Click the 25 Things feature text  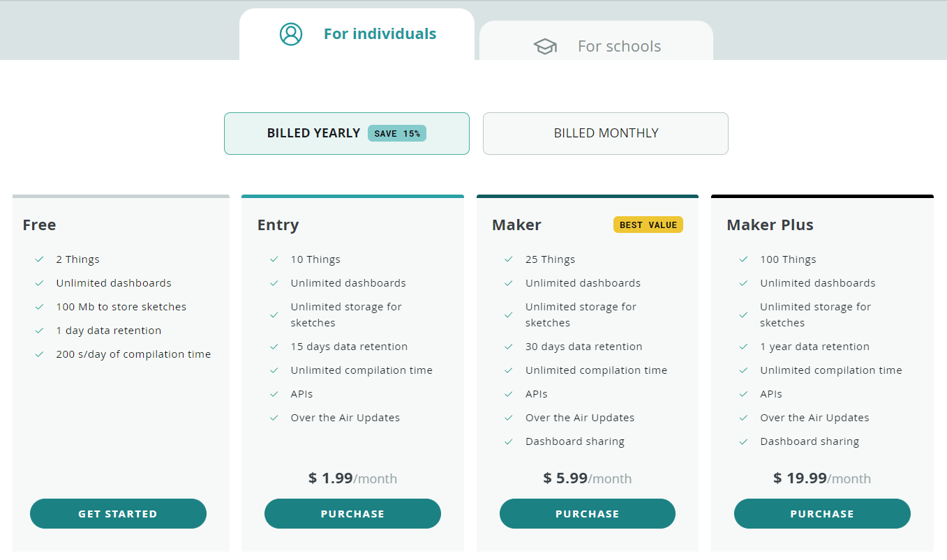click(x=551, y=259)
